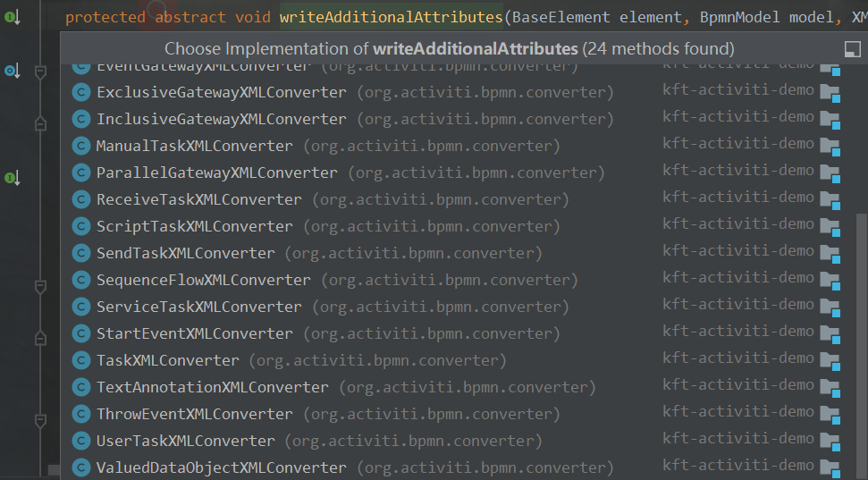Select ThrowEventXMLConverter implementation
868x480 pixels.
pos(459,414)
